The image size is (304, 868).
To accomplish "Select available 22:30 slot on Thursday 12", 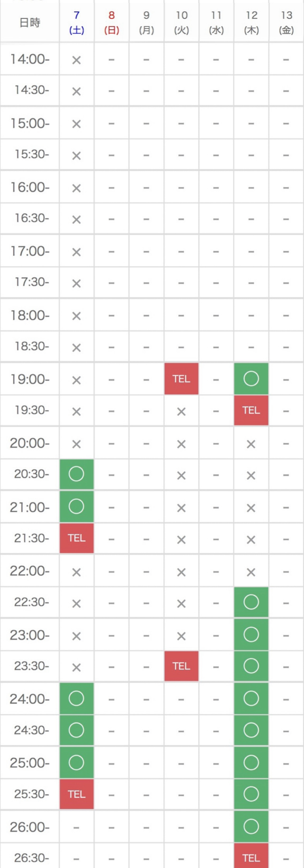I will point(251,602).
